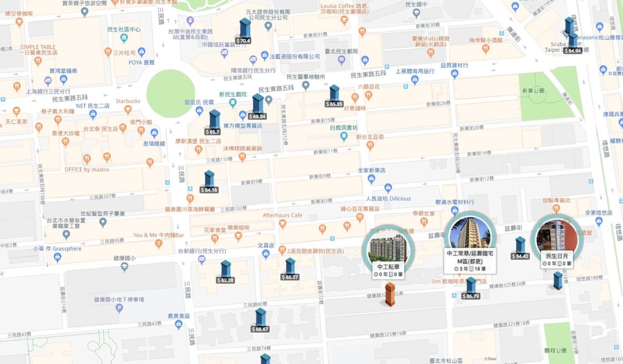This screenshot has height=364, width=623.
Task: Click the 世紀髮型男子事業 label text
Action: click(103, 214)
